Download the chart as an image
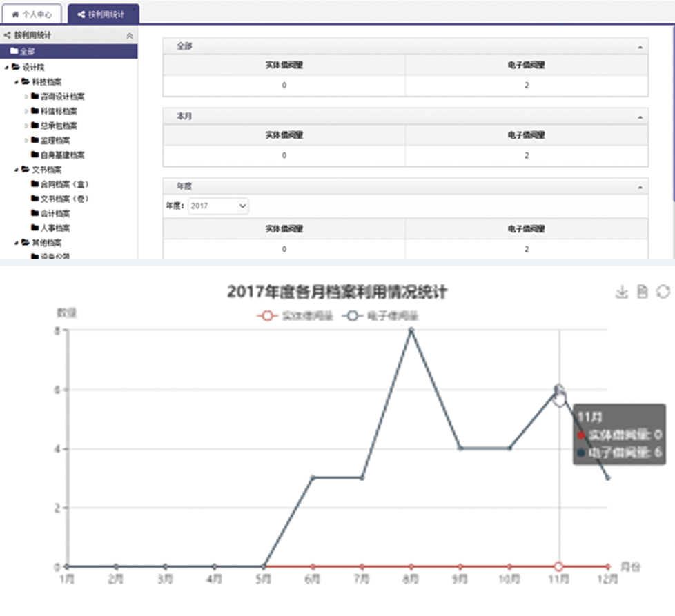The image size is (675, 616). click(621, 292)
